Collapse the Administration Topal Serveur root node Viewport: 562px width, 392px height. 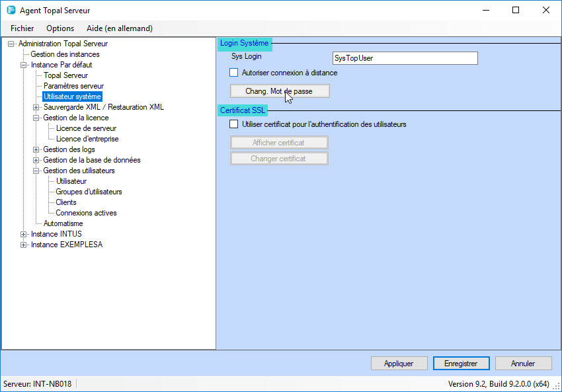(x=11, y=44)
